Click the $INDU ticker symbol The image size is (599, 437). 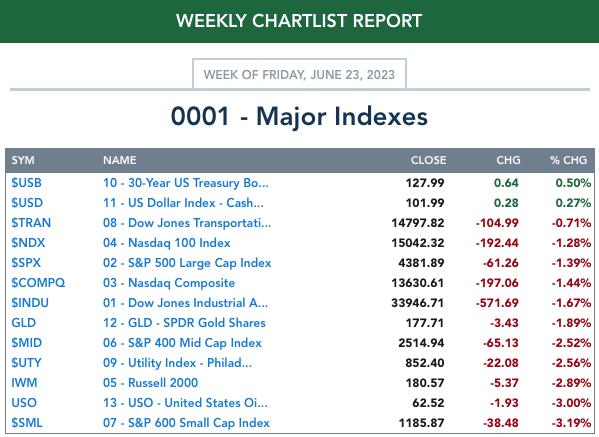(x=30, y=303)
